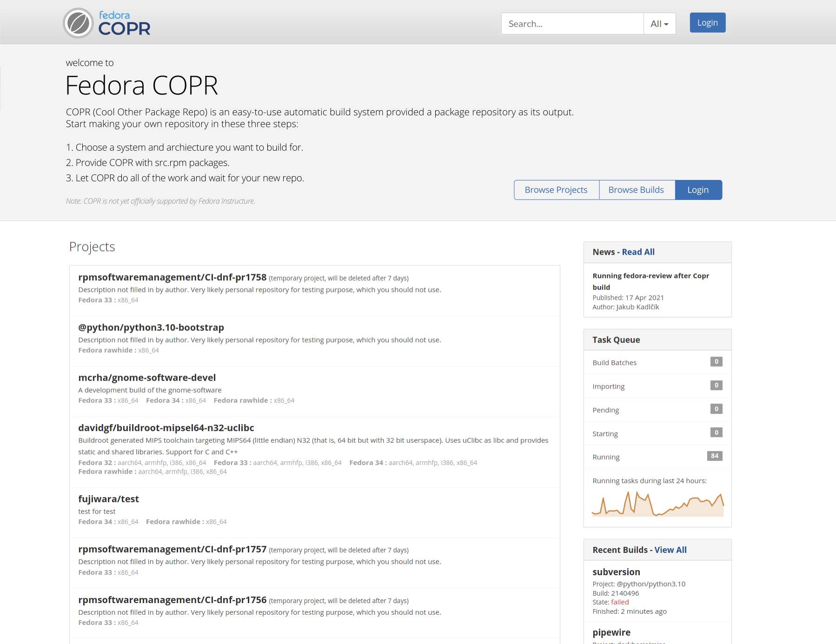Select Running queue row
Image resolution: width=836 pixels, height=644 pixels.
pyautogui.click(x=657, y=457)
